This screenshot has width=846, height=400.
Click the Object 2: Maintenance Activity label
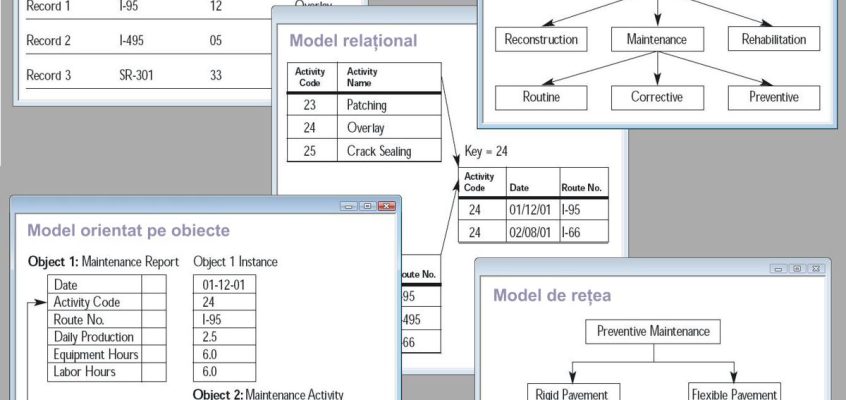[268, 394]
